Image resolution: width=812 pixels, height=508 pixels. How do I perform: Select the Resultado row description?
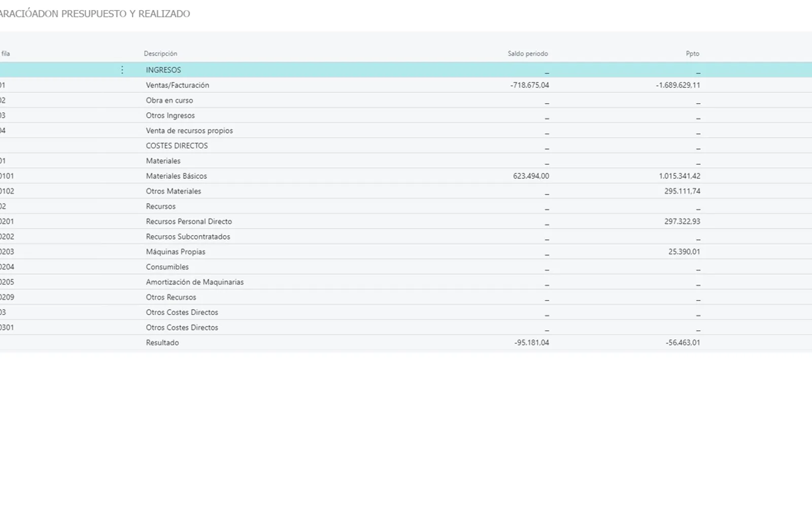coord(162,343)
